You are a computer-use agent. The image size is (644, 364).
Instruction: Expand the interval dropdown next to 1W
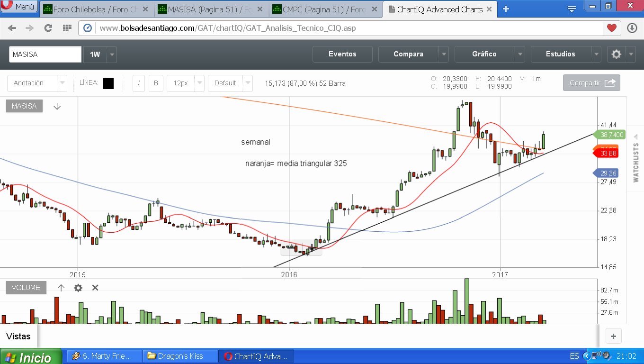(112, 55)
